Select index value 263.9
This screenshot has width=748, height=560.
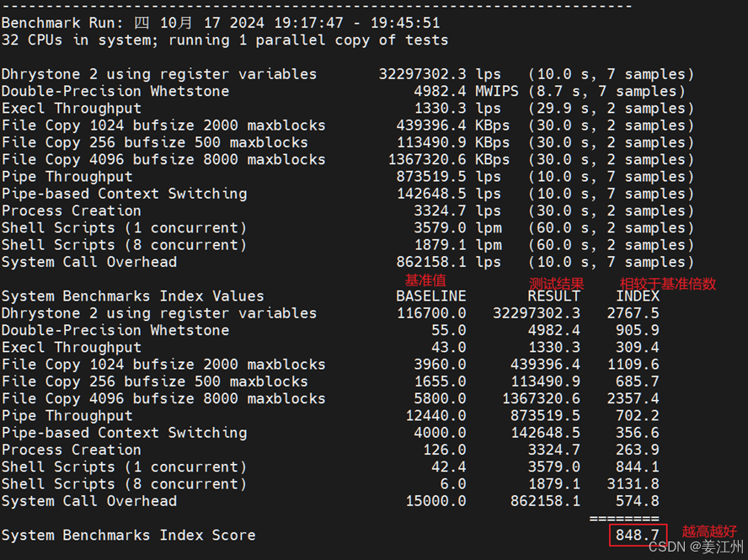click(638, 451)
